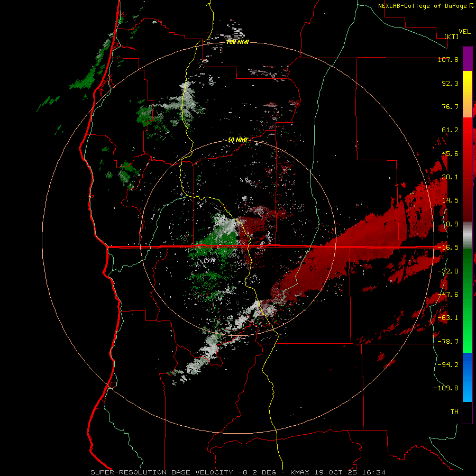
Task: Click the 100 NMI range ring label
Action: click(x=237, y=42)
